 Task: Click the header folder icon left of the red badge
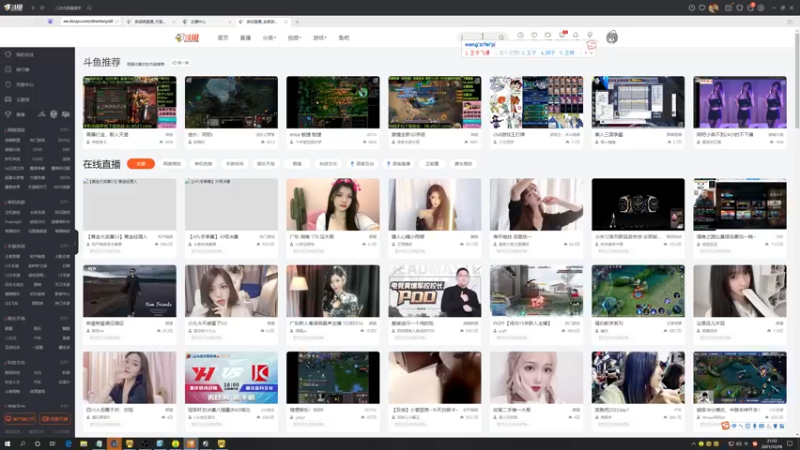[548, 35]
